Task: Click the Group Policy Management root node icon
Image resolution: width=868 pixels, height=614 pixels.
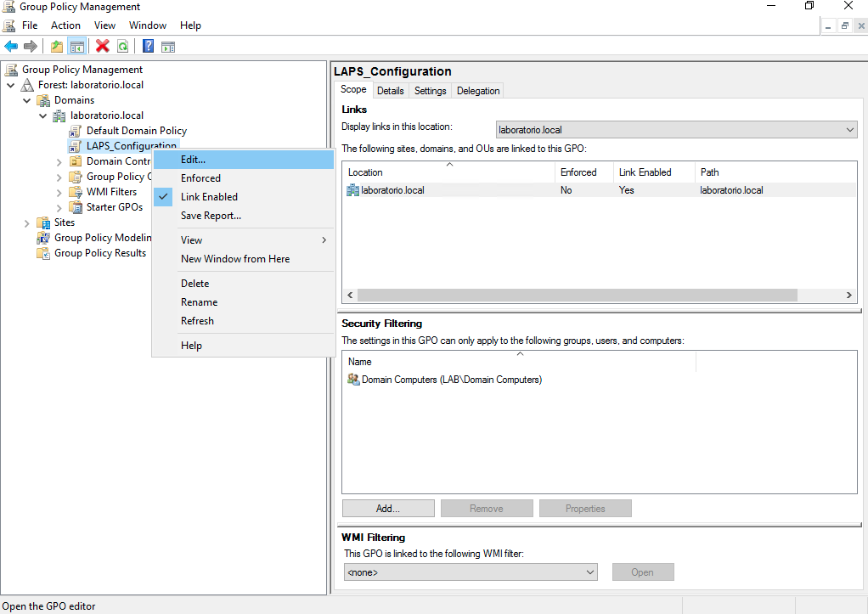Action: (x=11, y=70)
